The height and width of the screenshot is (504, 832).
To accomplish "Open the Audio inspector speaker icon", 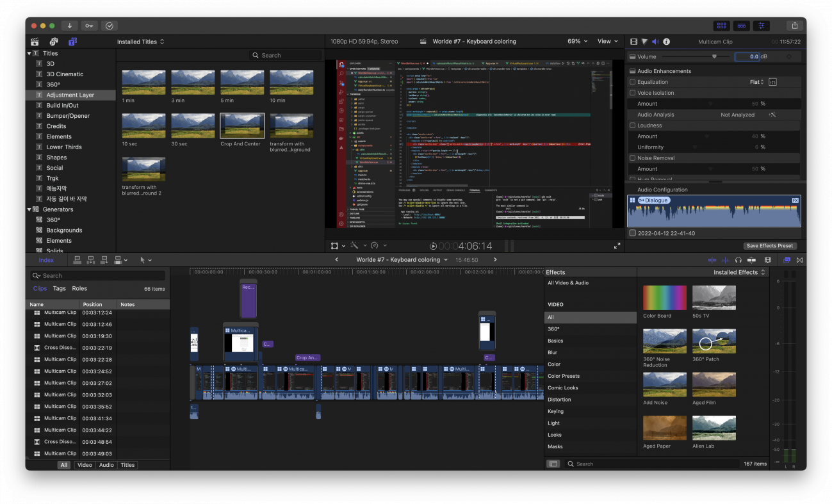I will (x=655, y=42).
